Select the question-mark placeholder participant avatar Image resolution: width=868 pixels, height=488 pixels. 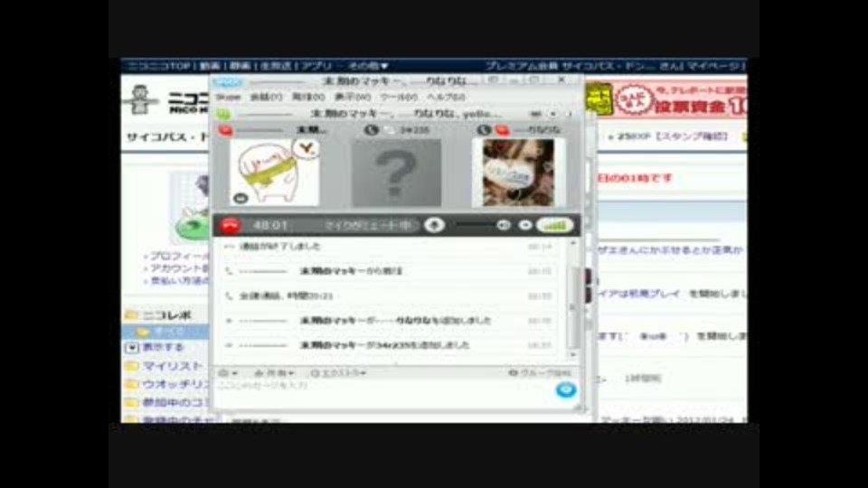pos(396,173)
